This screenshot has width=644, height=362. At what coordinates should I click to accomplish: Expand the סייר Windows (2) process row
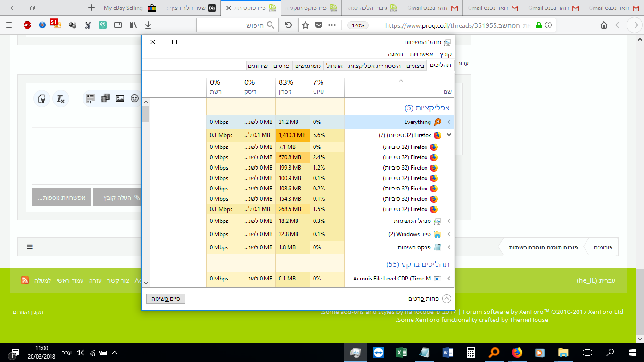tap(449, 234)
